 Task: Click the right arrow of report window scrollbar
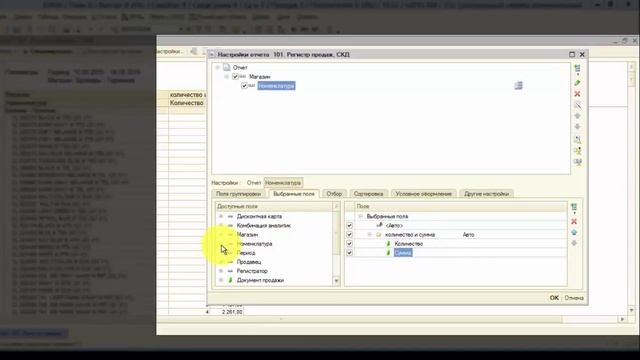tap(622, 319)
